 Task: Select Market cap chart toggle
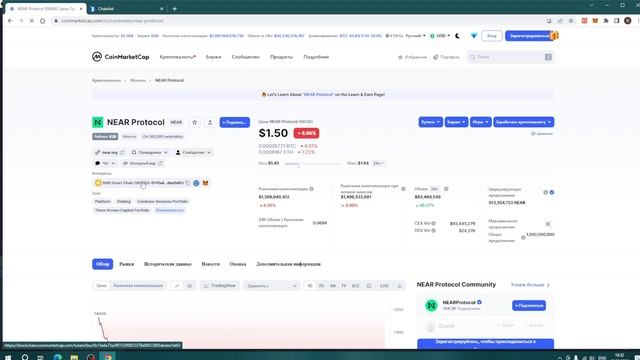[138, 286]
